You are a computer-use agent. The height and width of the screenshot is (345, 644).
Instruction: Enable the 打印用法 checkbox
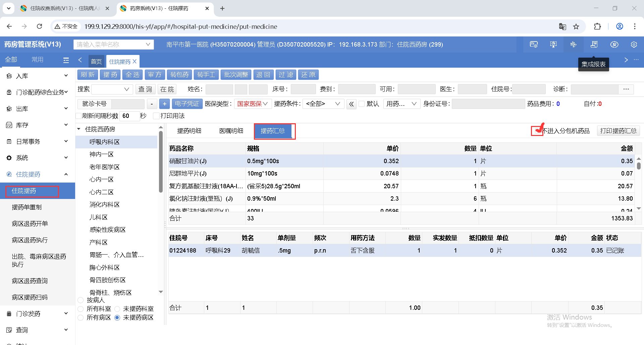pyautogui.click(x=156, y=116)
